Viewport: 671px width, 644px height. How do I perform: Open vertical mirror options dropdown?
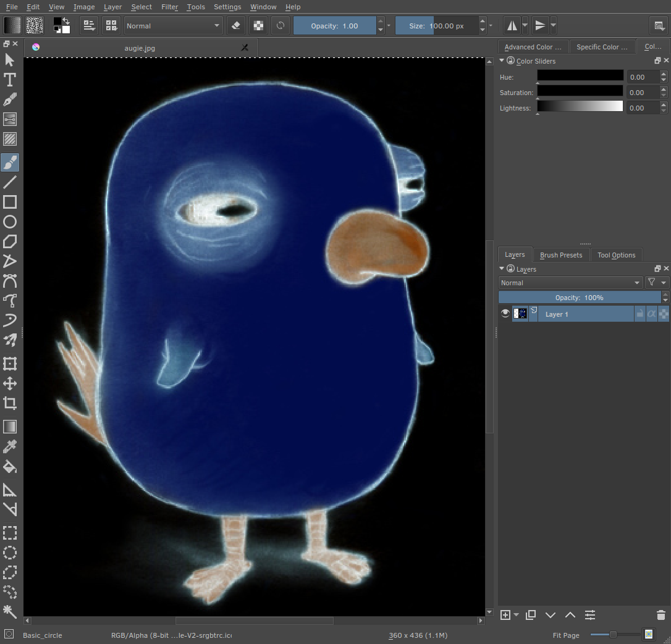[x=554, y=26]
